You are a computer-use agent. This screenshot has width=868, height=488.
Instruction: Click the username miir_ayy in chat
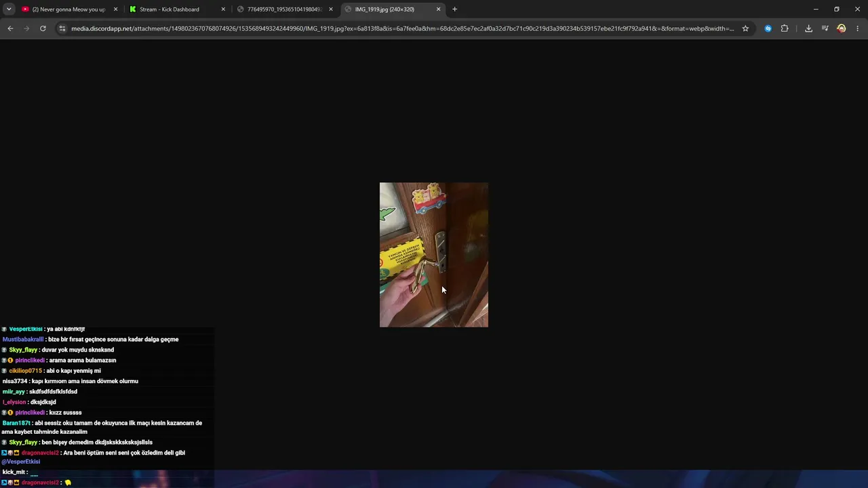14,392
